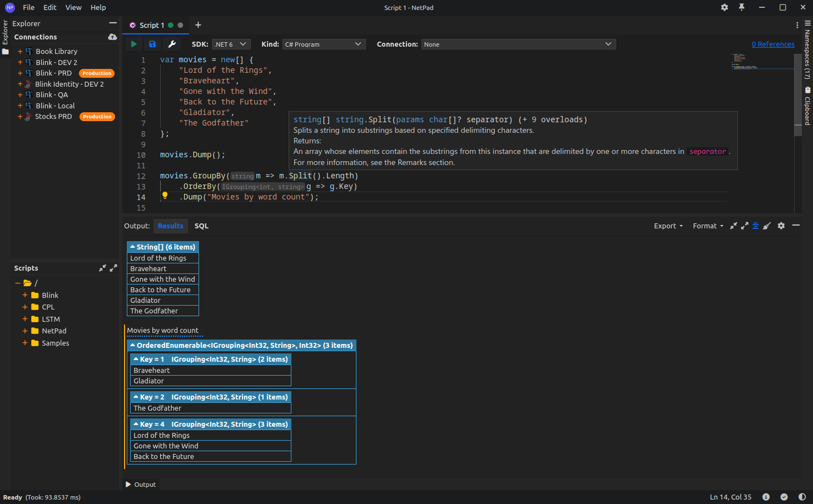Click the lightbulb quick-action icon on line 14
Screen dimensions: 813x504
tap(165, 196)
